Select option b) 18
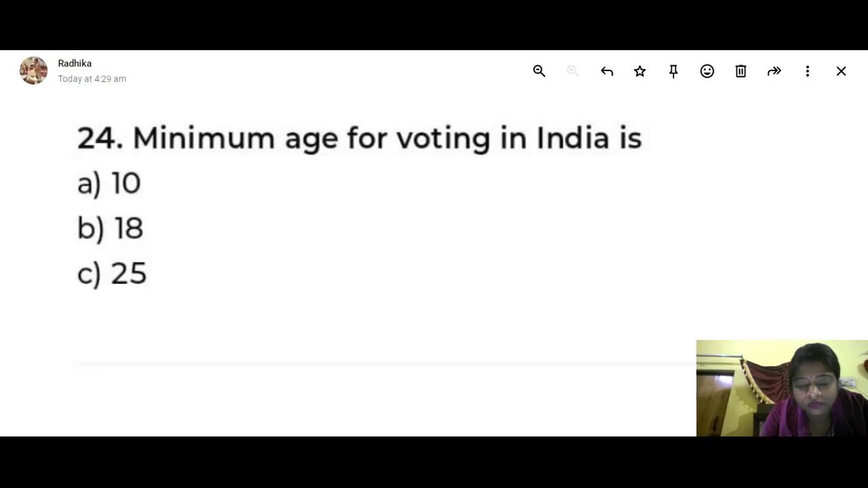 point(110,228)
